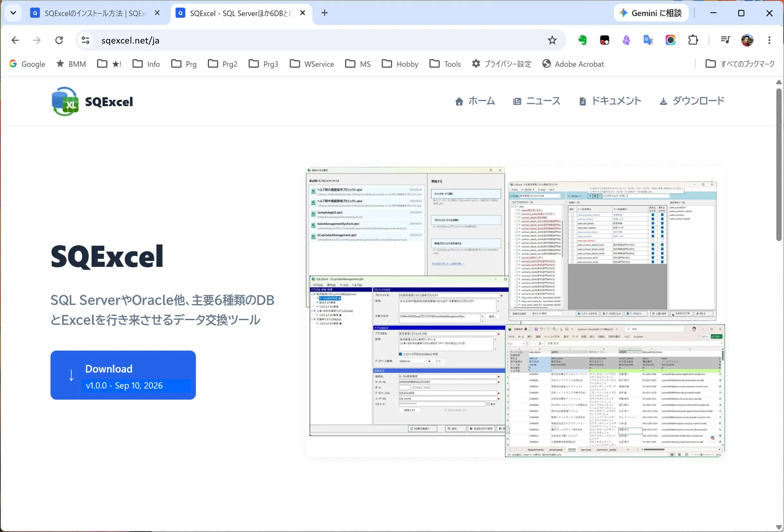The width and height of the screenshot is (784, 532).
Task: Click the purple flame extension icon
Action: (627, 40)
